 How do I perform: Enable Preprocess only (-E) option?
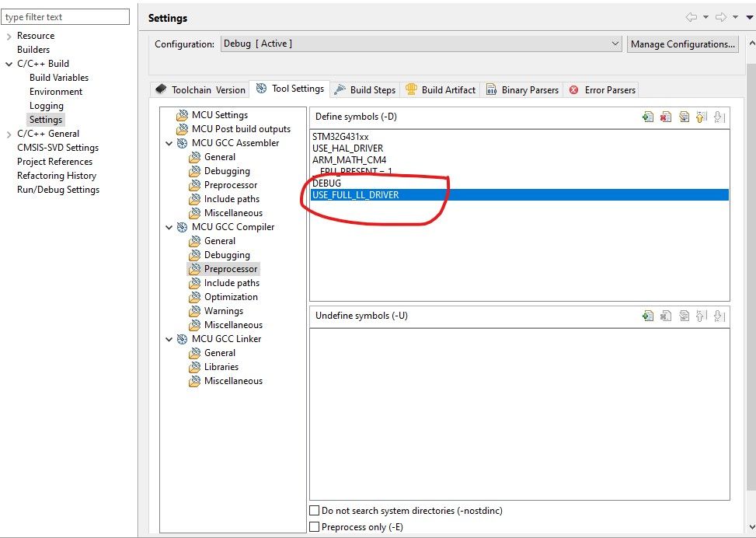315,527
